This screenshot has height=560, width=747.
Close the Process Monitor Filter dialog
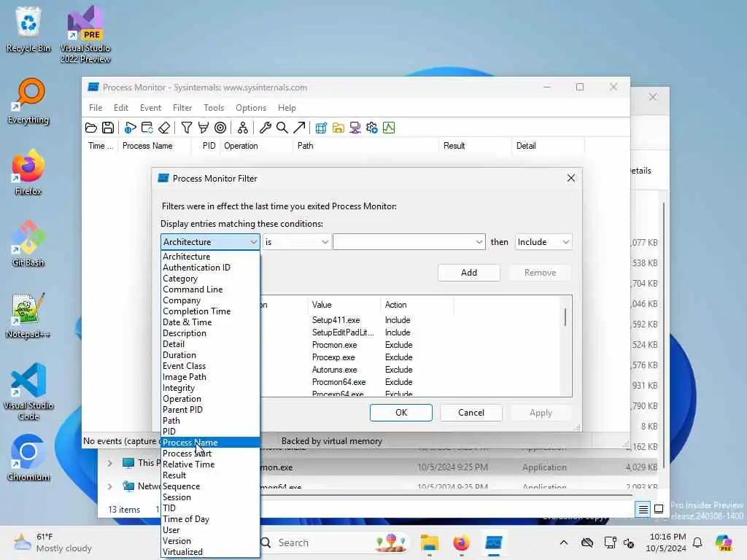(570, 178)
